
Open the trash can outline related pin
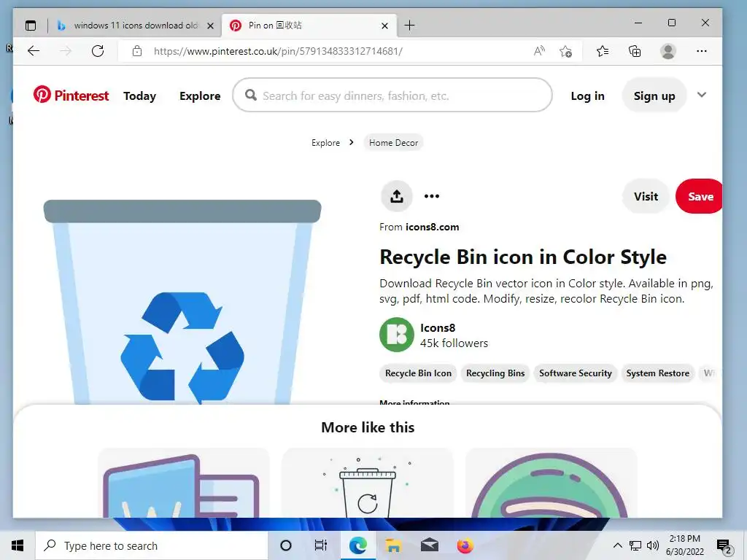click(368, 483)
